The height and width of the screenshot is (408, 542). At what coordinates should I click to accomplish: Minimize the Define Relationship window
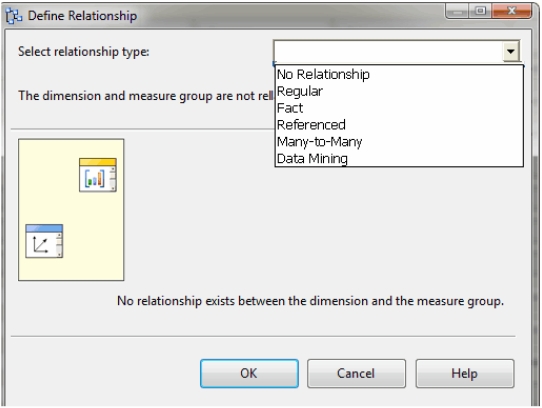457,11
